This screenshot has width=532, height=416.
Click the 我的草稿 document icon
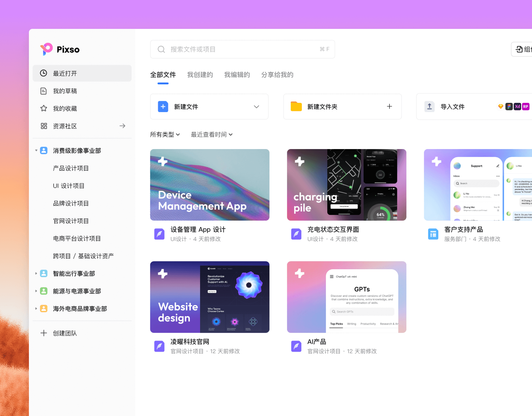[43, 91]
